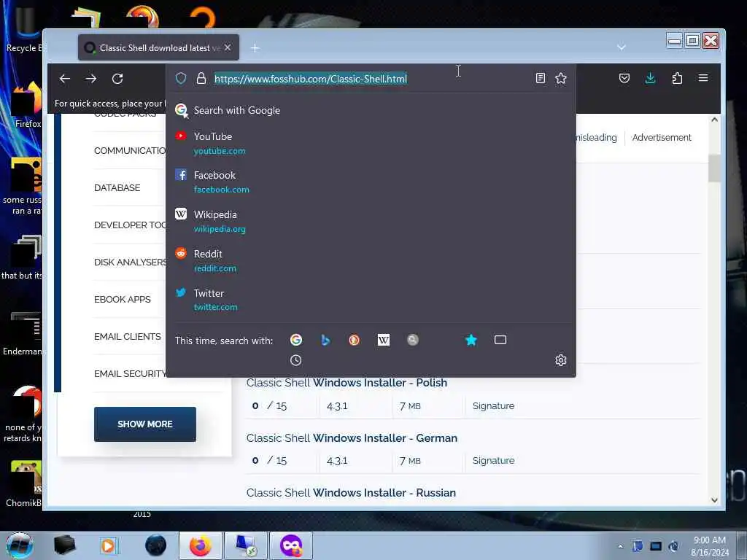Click the page vertical scrollbar thumb
747x560 pixels.
point(714,168)
